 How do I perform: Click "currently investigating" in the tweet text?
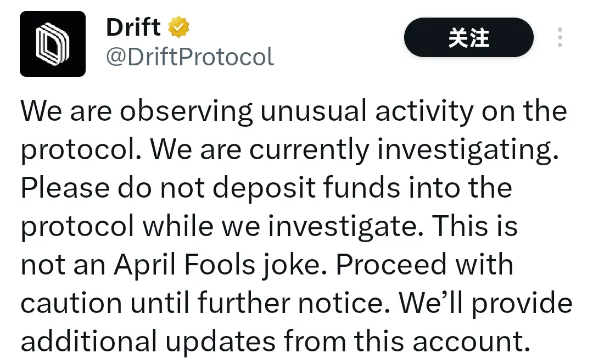(x=404, y=150)
